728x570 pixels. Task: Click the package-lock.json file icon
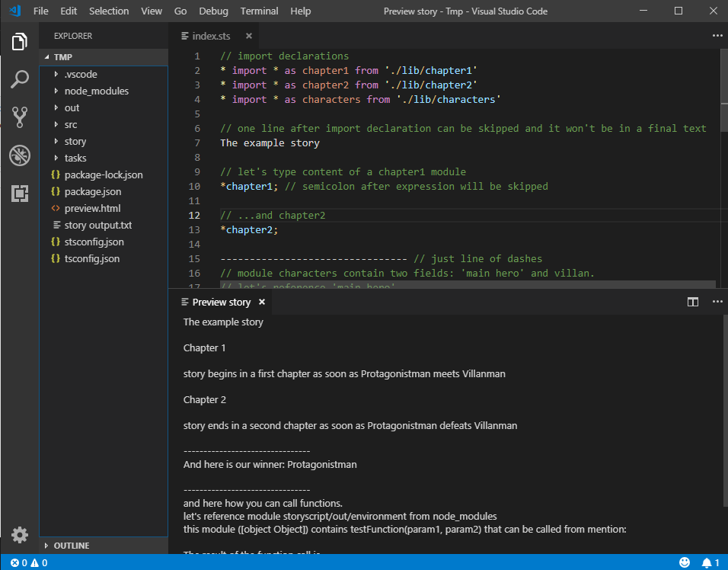[56, 175]
